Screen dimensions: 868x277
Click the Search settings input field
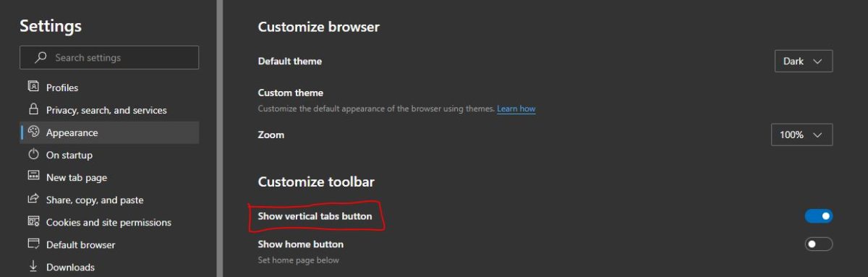tap(109, 57)
